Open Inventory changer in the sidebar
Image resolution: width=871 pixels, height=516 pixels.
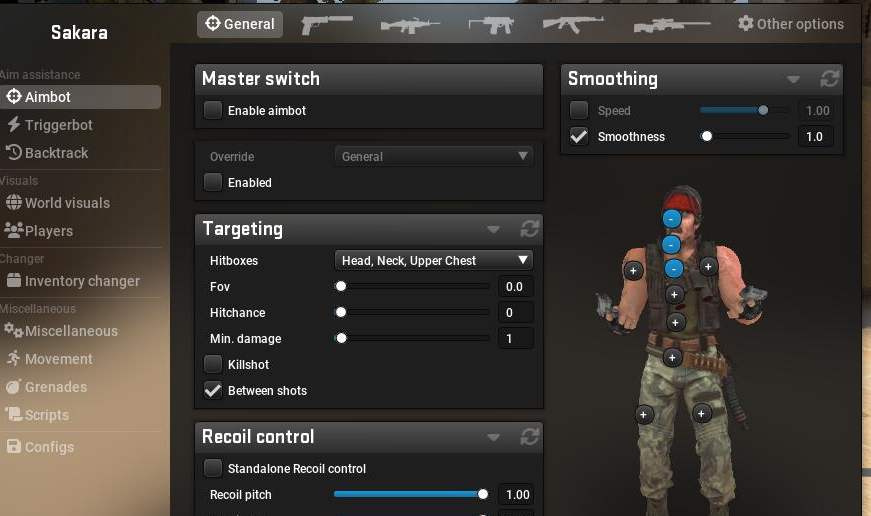(81, 281)
